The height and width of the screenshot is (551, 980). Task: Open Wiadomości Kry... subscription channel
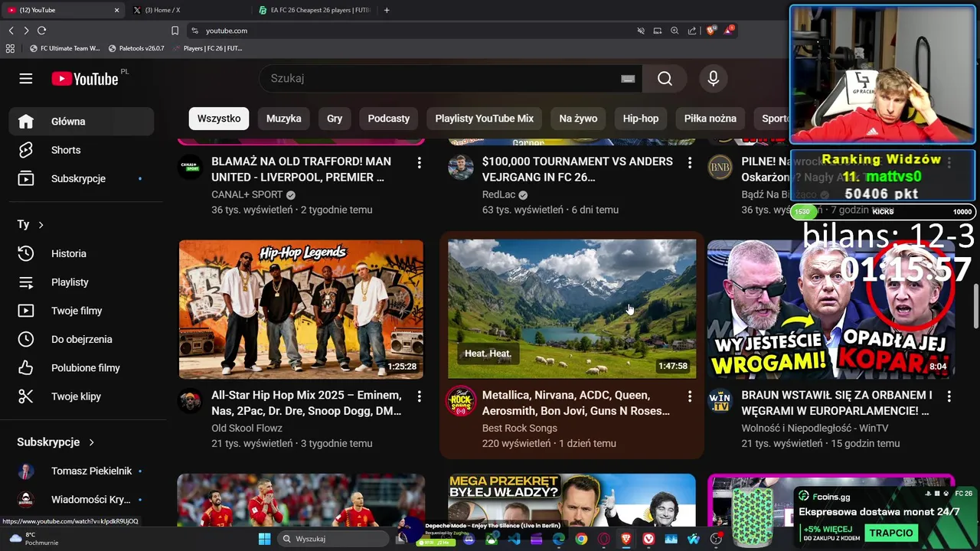[82, 500]
